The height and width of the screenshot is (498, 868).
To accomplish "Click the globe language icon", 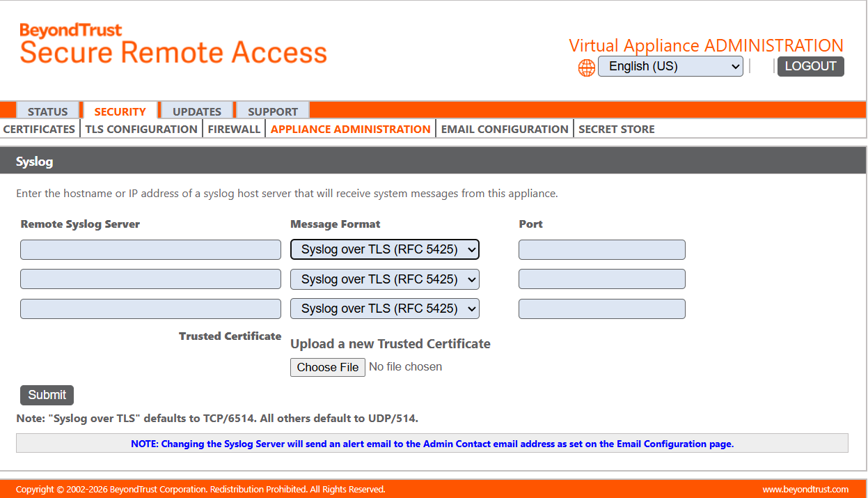I will coord(587,68).
